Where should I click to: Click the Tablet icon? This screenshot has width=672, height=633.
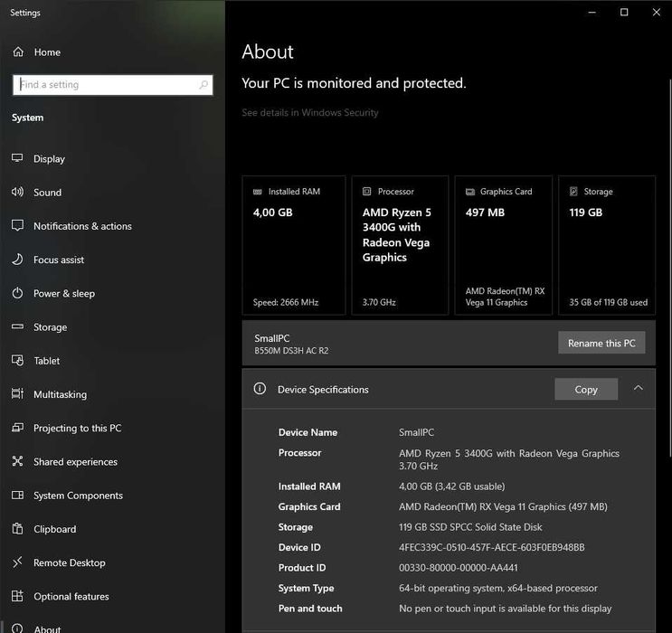pos(17,361)
